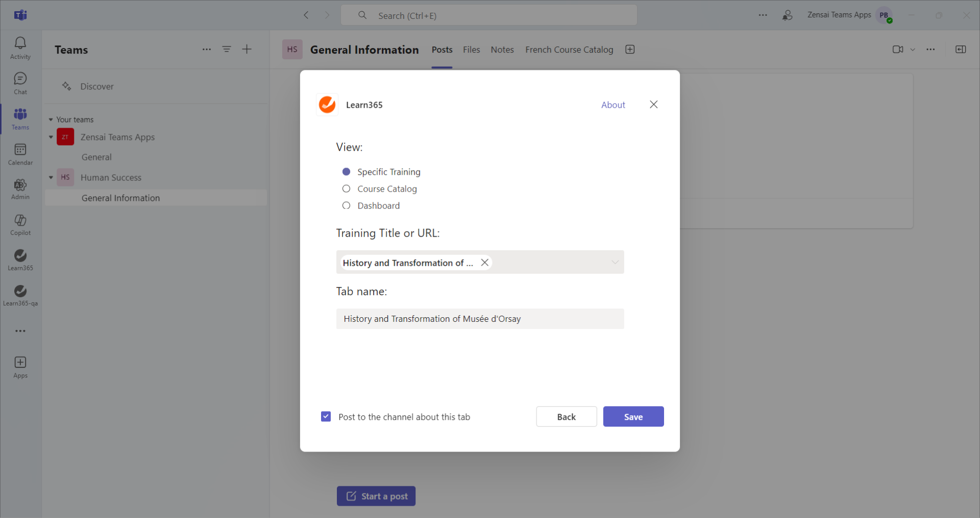
Task: Click the add tab plus icon
Action: pos(630,50)
